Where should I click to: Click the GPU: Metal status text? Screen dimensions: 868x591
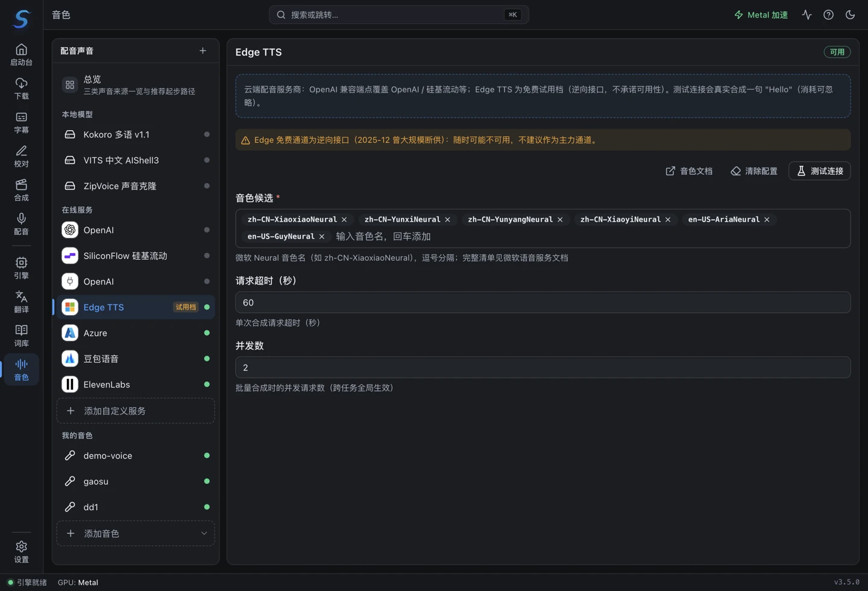(78, 583)
